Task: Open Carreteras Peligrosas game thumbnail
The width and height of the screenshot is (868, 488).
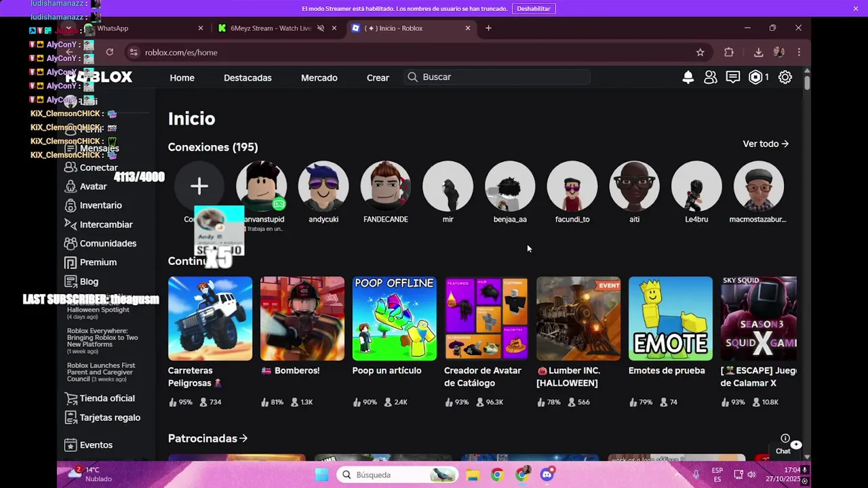Action: [x=210, y=319]
